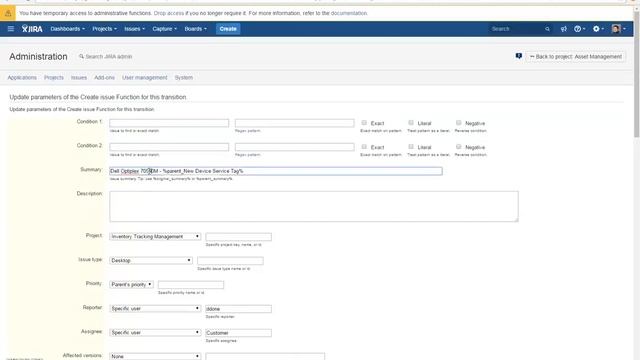Click the Create button
Viewport: 640px width, 360px height.
(228, 29)
